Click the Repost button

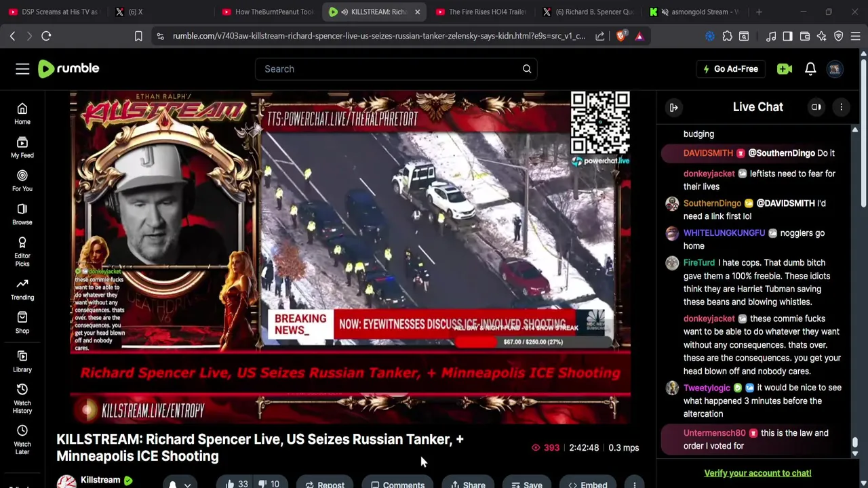click(324, 485)
